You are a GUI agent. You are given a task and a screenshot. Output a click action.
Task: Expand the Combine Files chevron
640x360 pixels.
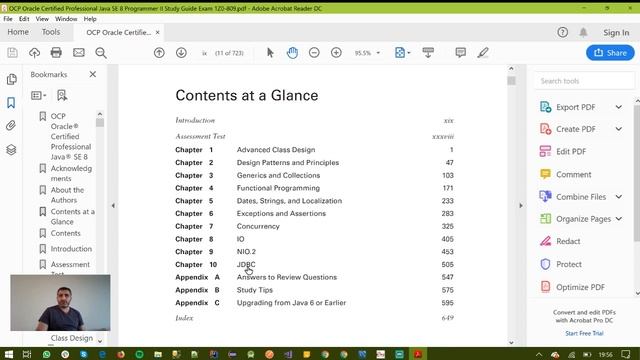619,197
